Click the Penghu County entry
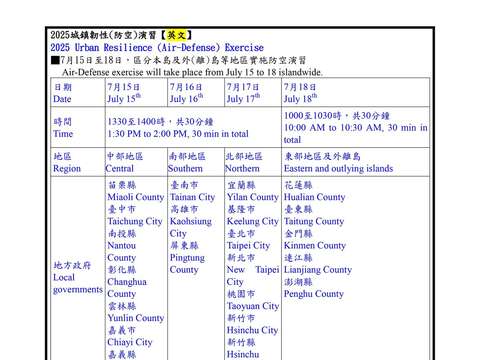The image size is (480, 360). point(314,294)
